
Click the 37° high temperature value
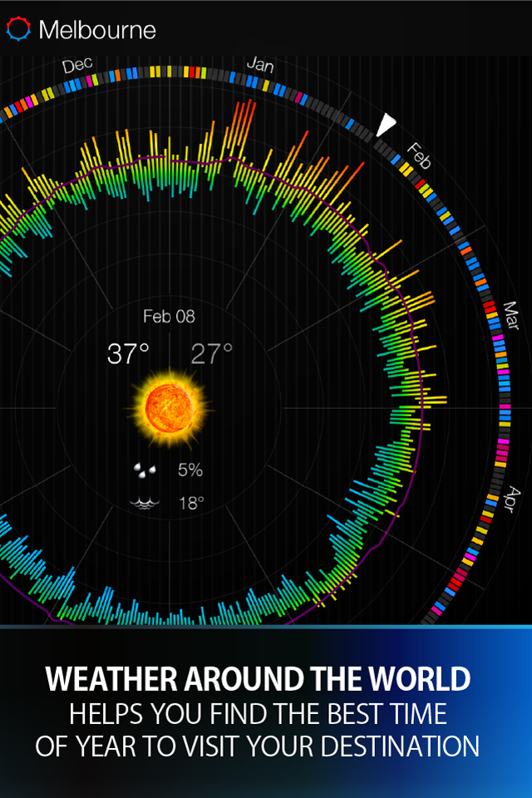coord(128,353)
